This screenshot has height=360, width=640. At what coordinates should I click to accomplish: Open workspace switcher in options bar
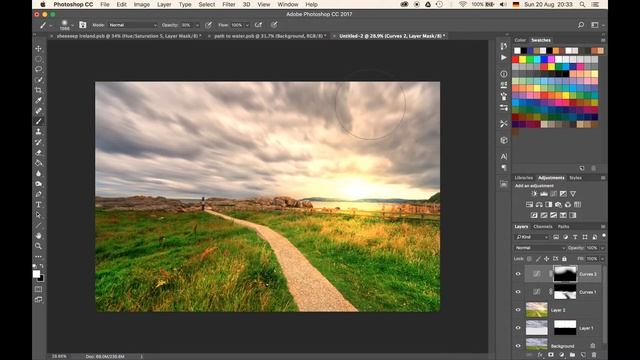(597, 25)
